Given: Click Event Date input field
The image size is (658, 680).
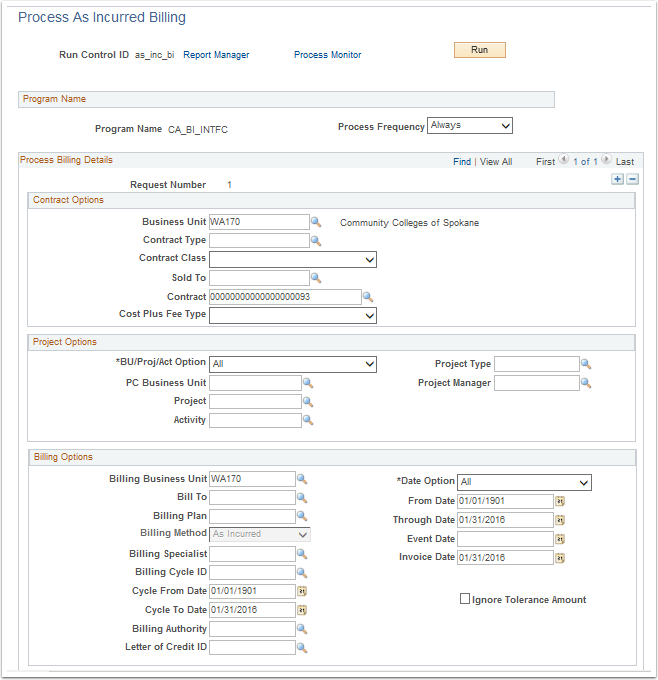Looking at the screenshot, I should point(505,539).
